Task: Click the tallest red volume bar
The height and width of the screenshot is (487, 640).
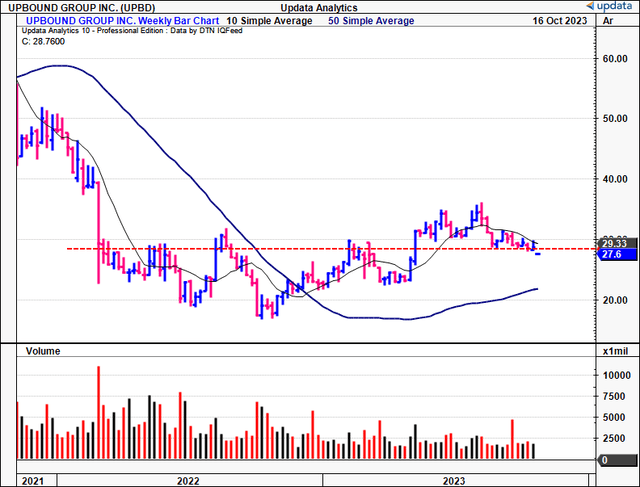Action: point(98,412)
